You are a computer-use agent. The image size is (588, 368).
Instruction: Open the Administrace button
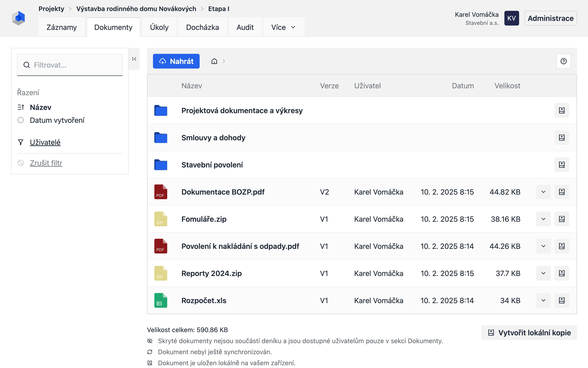pos(550,18)
